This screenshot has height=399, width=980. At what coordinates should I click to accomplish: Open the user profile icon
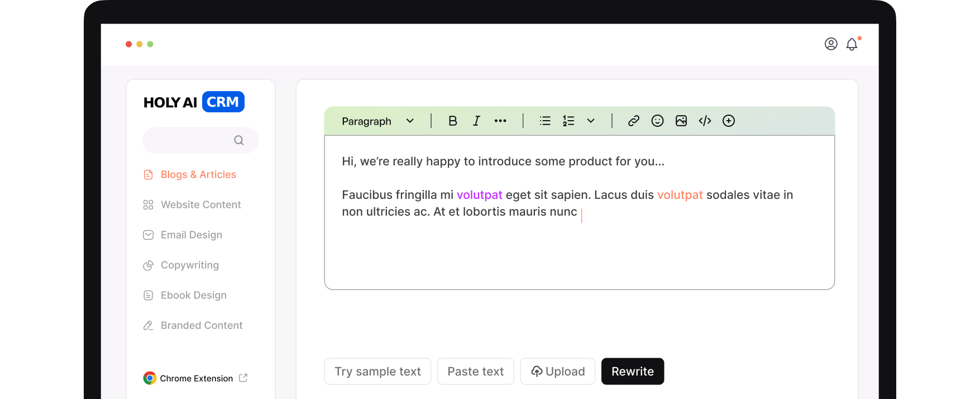830,44
